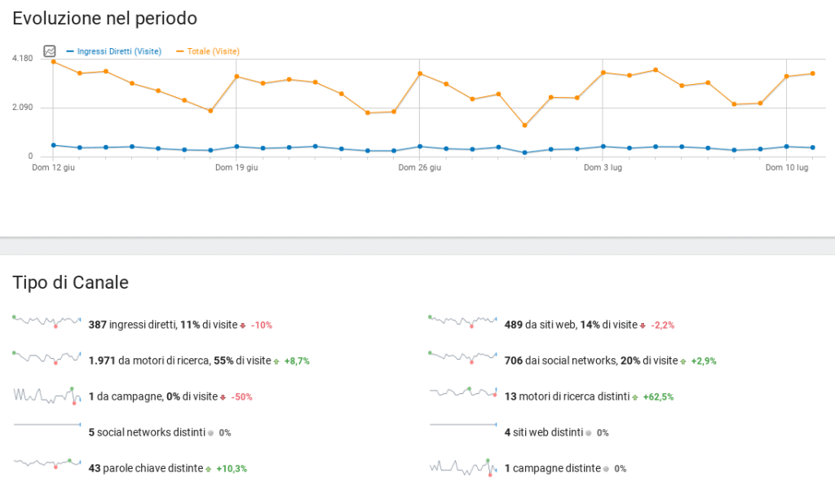This screenshot has width=835, height=504.
Task: Click the blue Ingressi Diretti point at Dom 12 giu
Action: click(x=53, y=145)
